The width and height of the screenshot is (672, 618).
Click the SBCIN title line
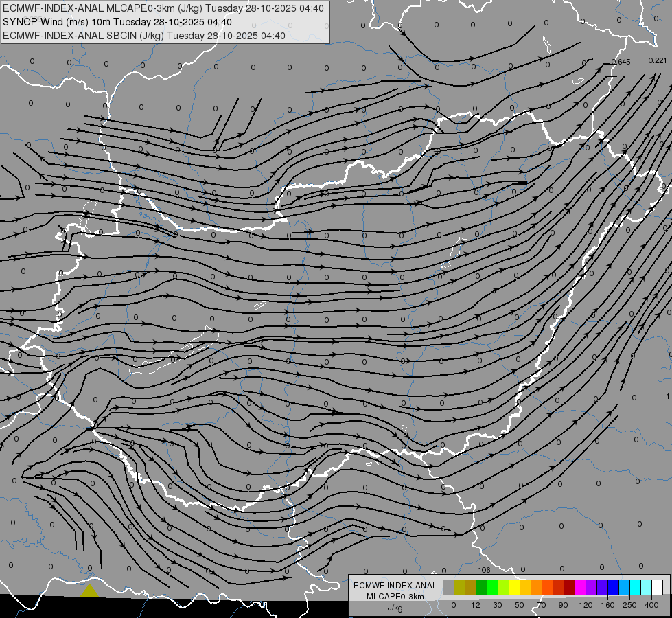click(x=144, y=36)
